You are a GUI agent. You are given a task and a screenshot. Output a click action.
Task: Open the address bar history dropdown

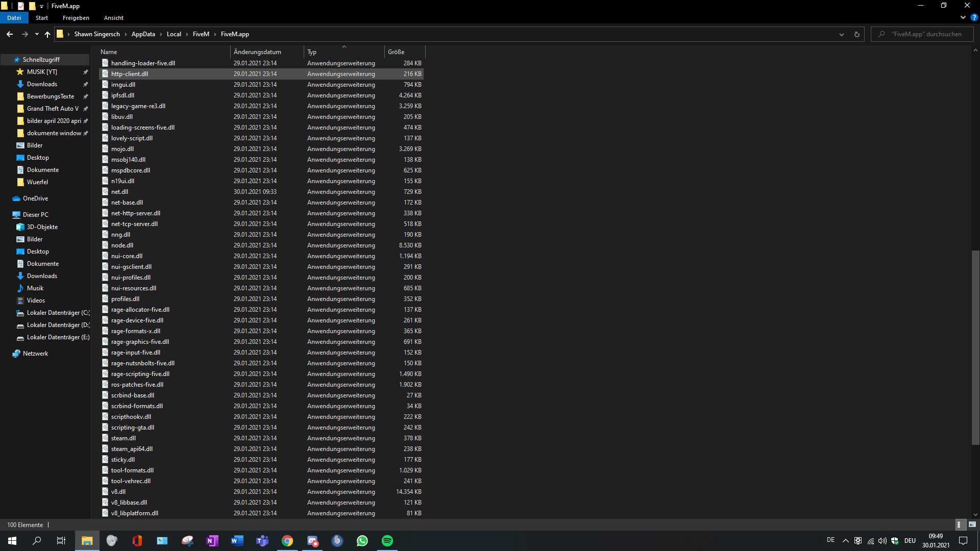click(841, 34)
